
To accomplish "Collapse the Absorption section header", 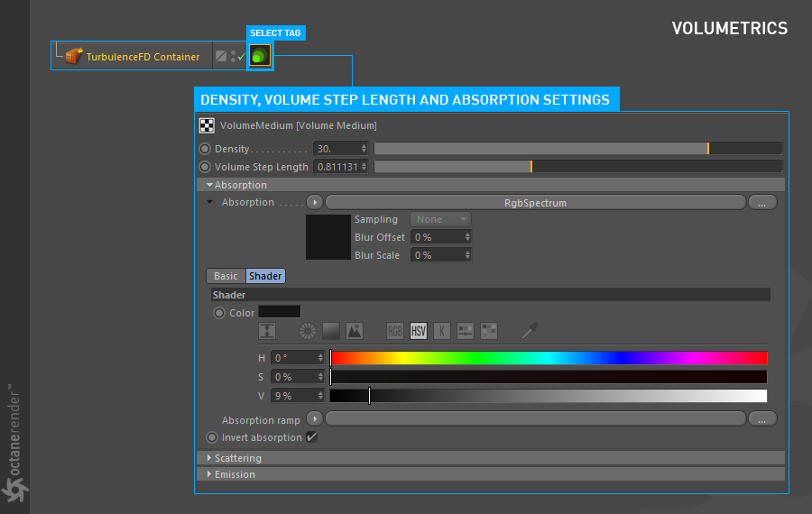I will [x=491, y=185].
